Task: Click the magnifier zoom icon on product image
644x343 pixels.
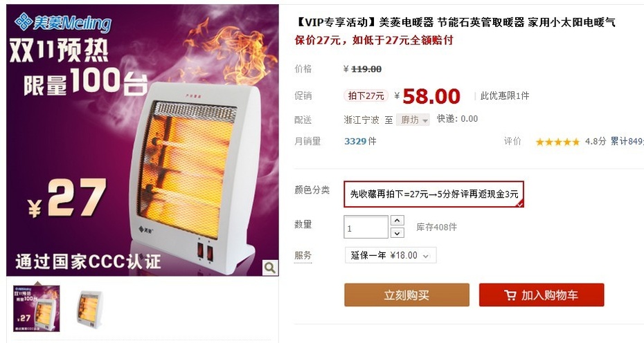Action: [270, 268]
